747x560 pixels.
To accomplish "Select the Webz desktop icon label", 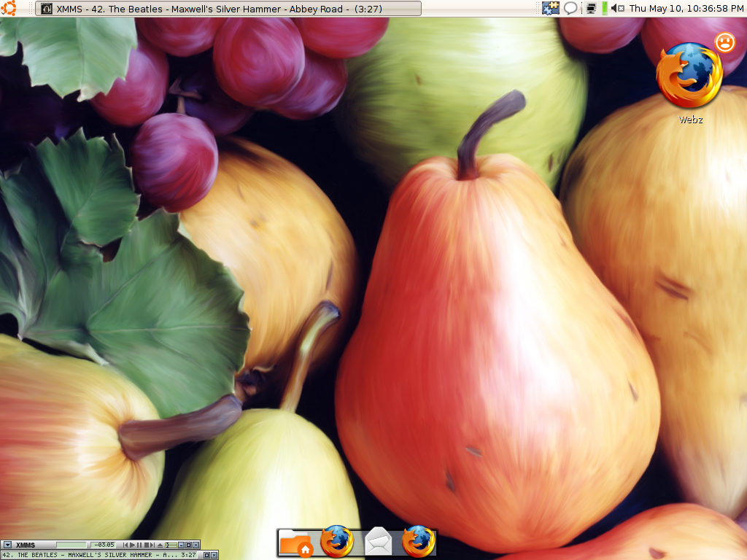I will point(690,120).
